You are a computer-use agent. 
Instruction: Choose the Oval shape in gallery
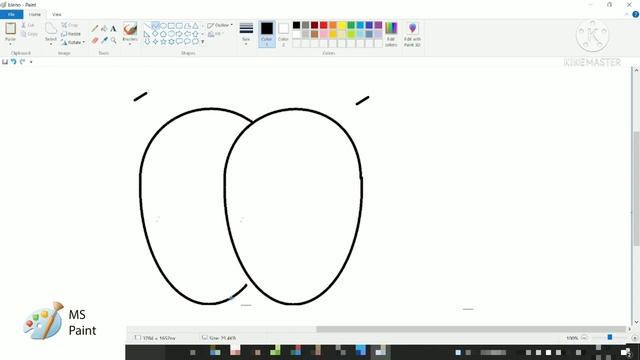pyautogui.click(x=163, y=26)
